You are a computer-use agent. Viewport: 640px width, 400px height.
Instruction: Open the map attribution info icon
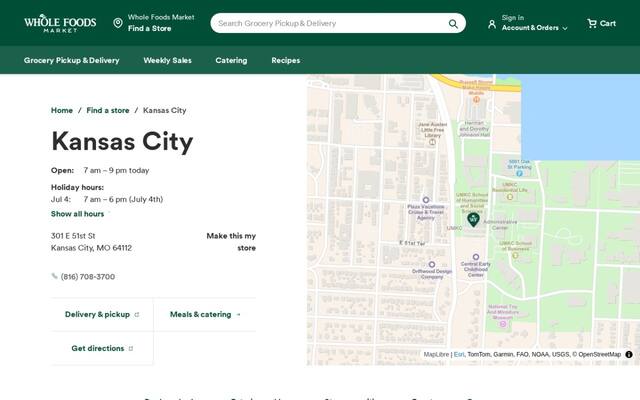tap(629, 354)
